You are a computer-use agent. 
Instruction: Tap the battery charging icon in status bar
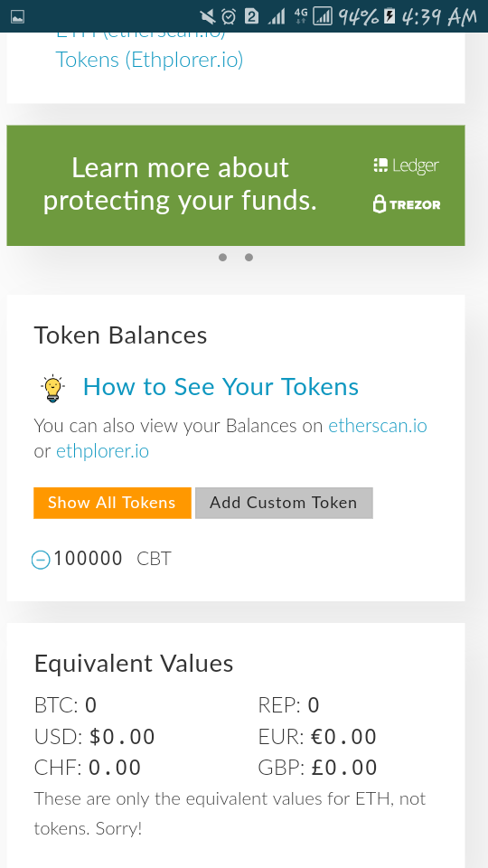point(389,16)
